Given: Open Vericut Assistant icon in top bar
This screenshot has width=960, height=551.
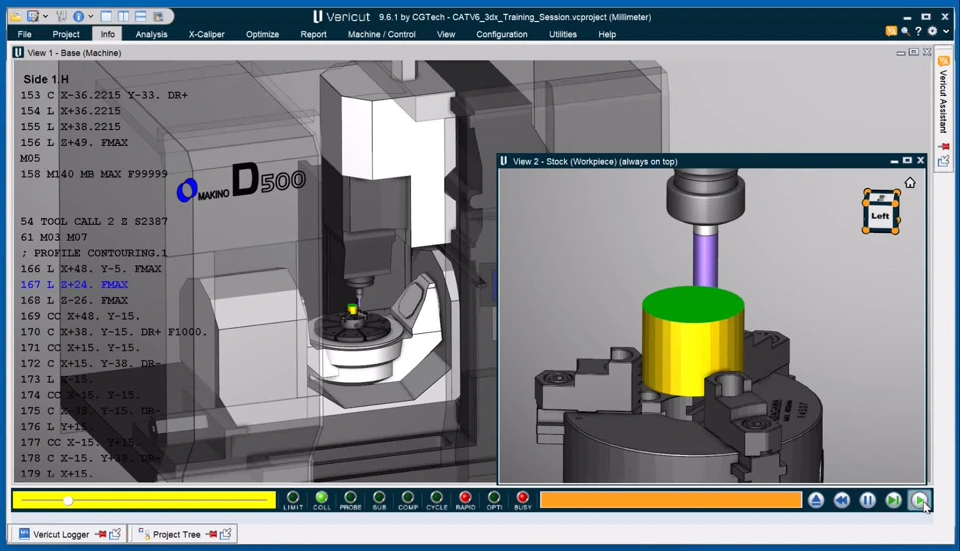Looking at the screenshot, I should tap(891, 31).
